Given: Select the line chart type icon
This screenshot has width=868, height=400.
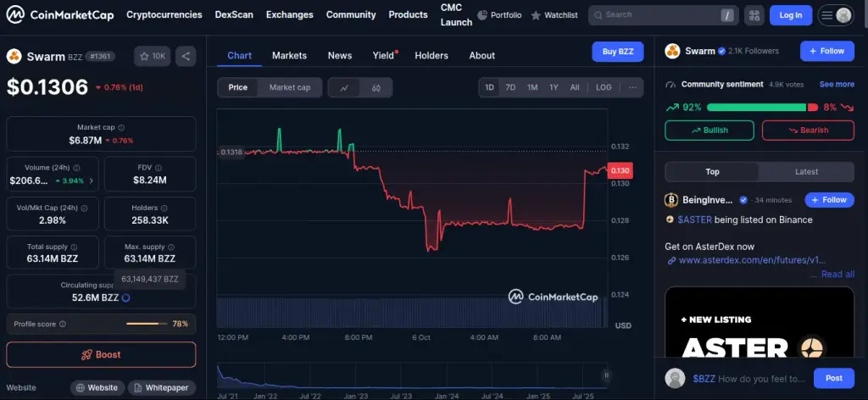Looking at the screenshot, I should (x=344, y=87).
